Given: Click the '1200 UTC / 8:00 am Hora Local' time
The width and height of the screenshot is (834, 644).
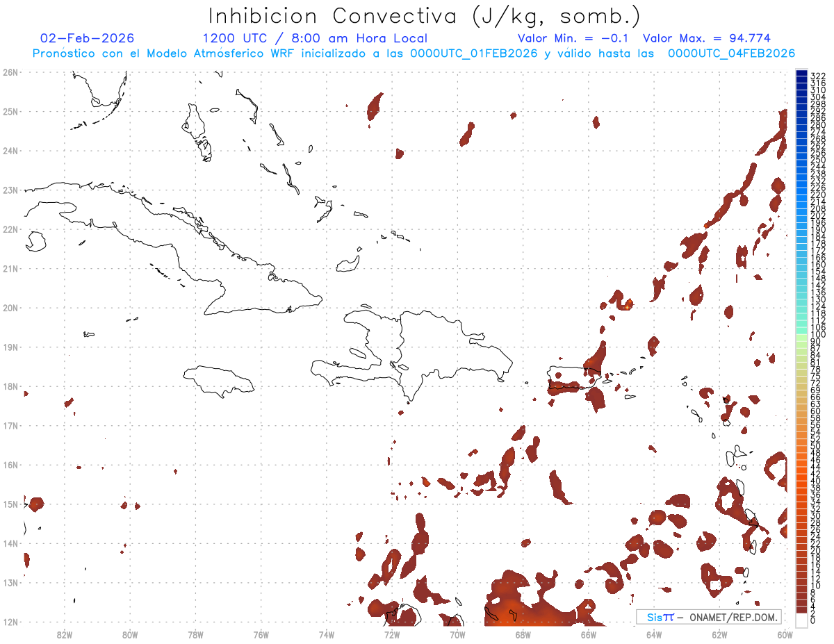Looking at the screenshot, I should click(315, 39).
